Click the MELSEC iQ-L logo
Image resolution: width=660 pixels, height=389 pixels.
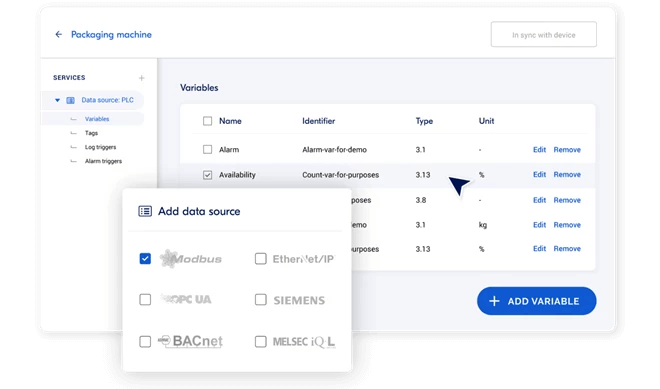point(304,341)
